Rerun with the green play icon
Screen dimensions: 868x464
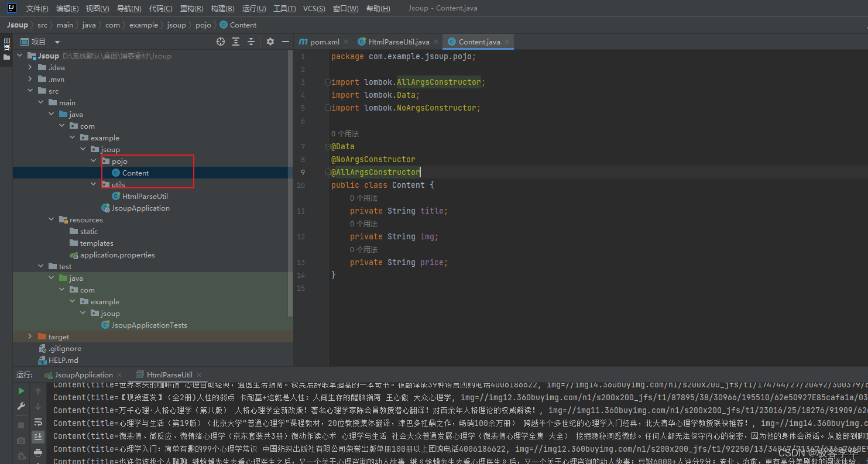point(21,391)
